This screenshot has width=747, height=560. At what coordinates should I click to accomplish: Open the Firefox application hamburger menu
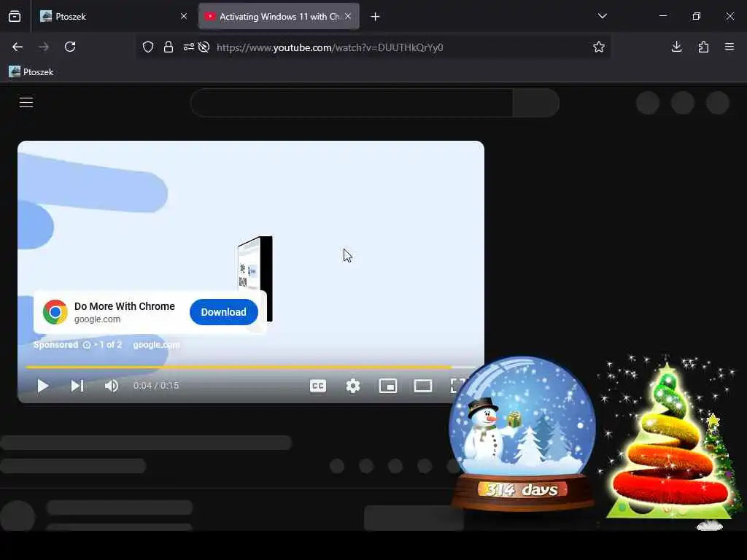729,47
